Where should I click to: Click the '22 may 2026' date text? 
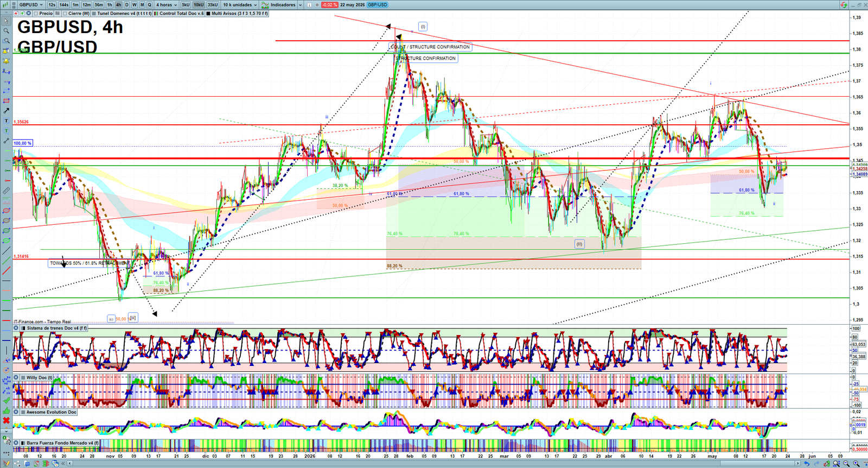coord(353,5)
